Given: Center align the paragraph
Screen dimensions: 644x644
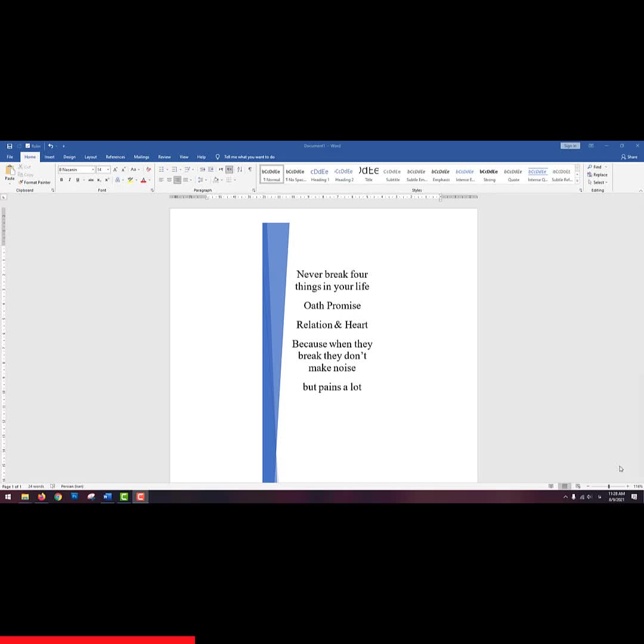Looking at the screenshot, I should [x=169, y=180].
